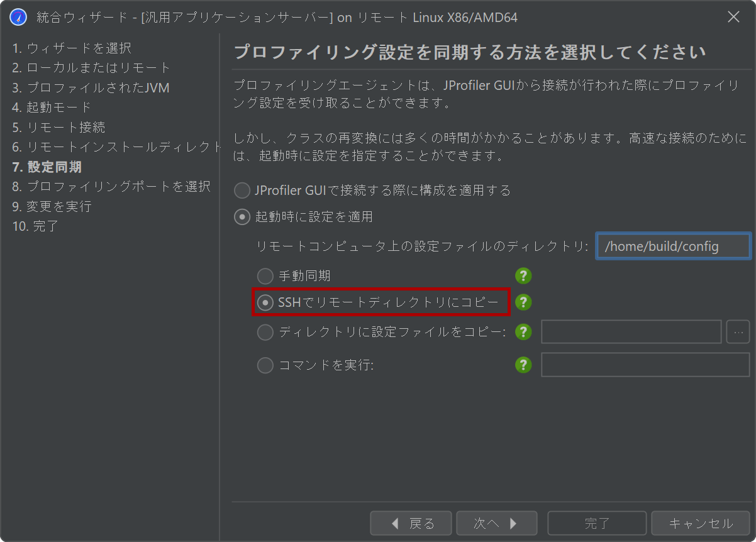The image size is (756, 542).
Task: Select 起動時に設定を適用 radio button
Action: tap(242, 217)
